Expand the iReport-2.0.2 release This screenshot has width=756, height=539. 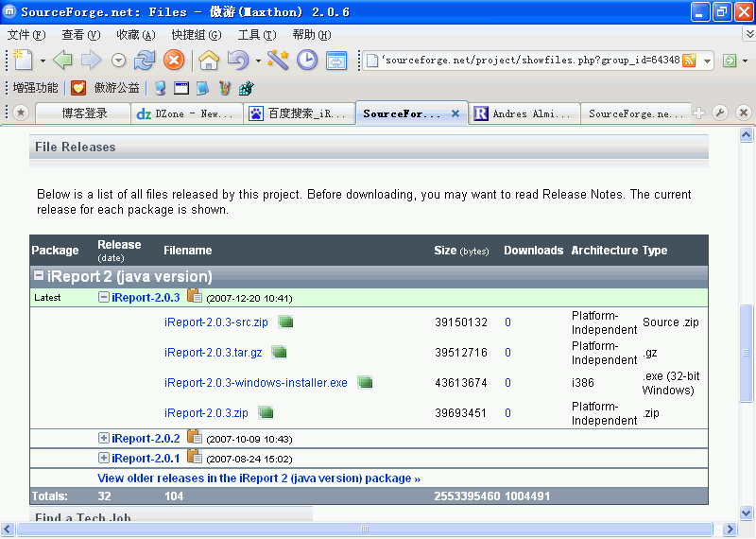(104, 438)
